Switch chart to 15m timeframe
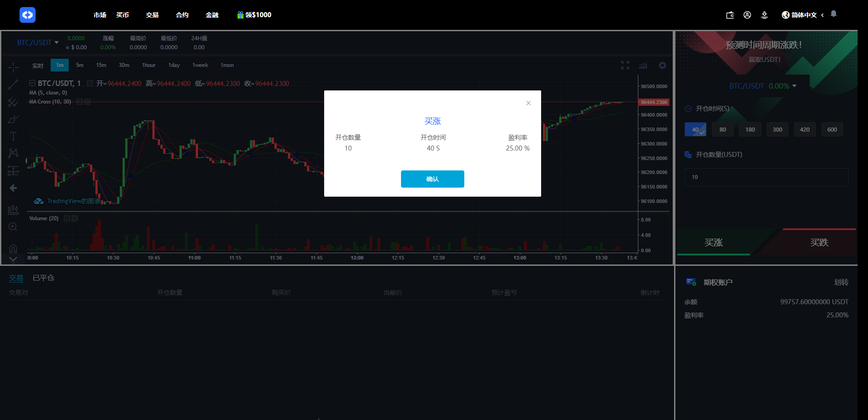868x420 pixels. point(101,65)
